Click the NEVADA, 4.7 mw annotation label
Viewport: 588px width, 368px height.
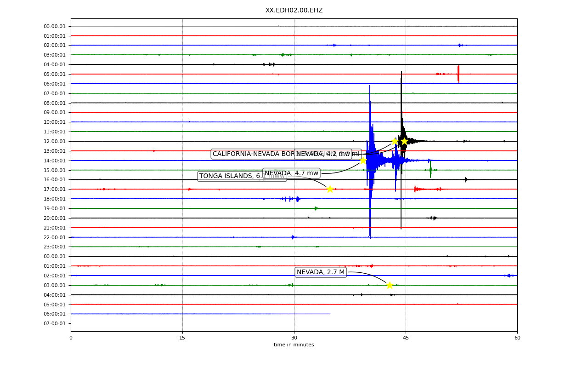pyautogui.click(x=291, y=173)
